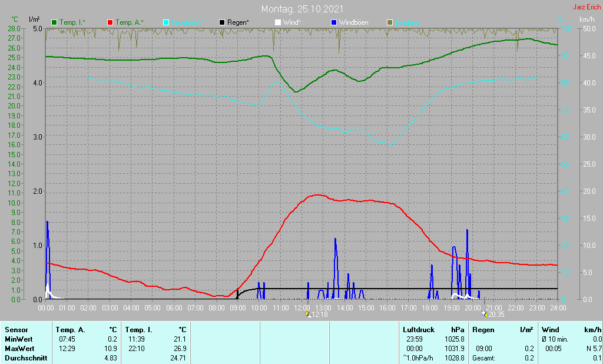Click the '°C' unit label above temperature axis
The width and height of the screenshot is (603, 364).
(15, 19)
